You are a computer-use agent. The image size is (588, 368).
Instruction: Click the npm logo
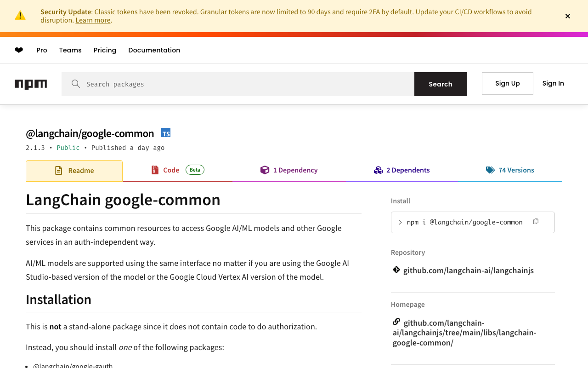(x=31, y=84)
